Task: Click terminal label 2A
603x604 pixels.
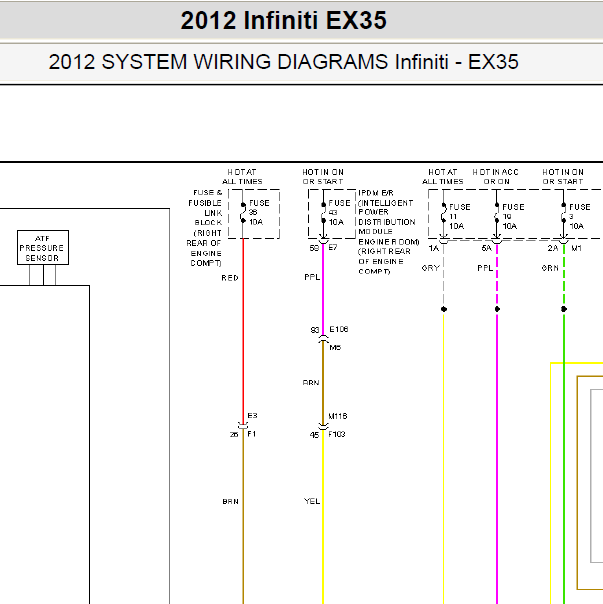Action: tap(553, 248)
